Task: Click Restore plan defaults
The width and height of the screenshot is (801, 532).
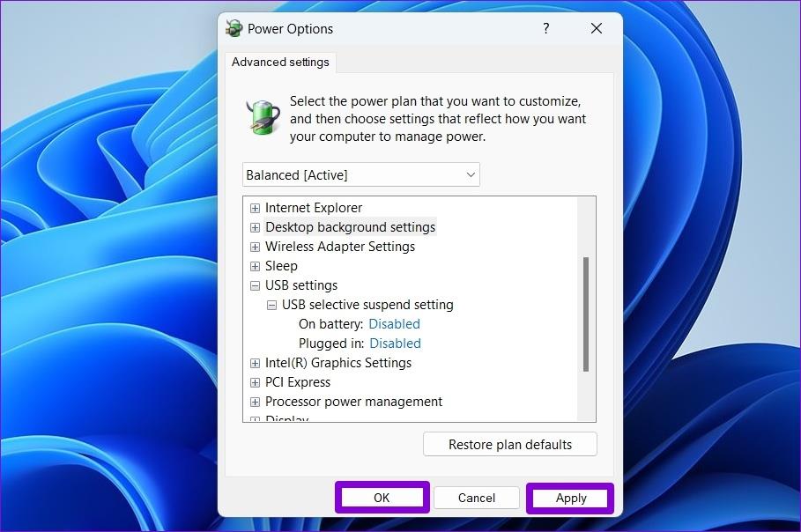Action: 509,444
